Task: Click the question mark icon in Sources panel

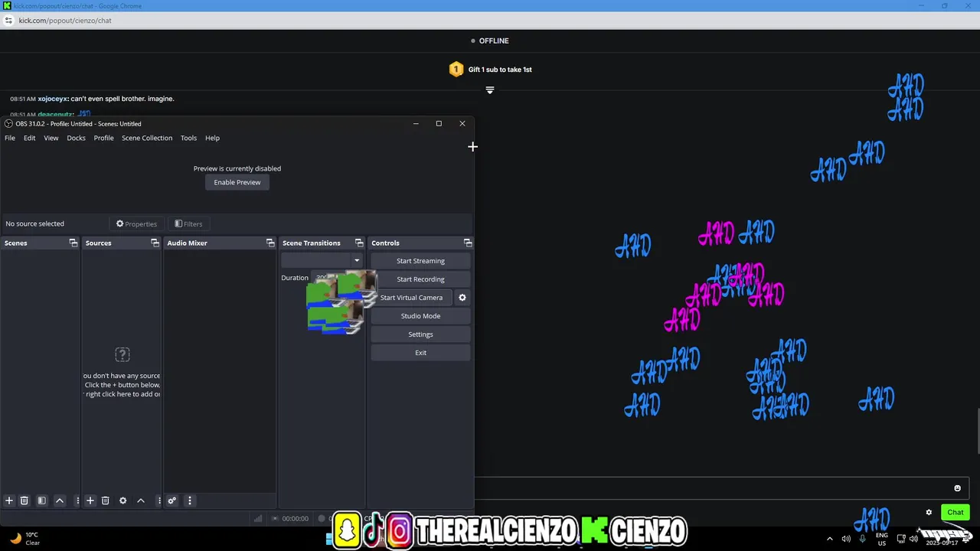Action: pyautogui.click(x=122, y=354)
